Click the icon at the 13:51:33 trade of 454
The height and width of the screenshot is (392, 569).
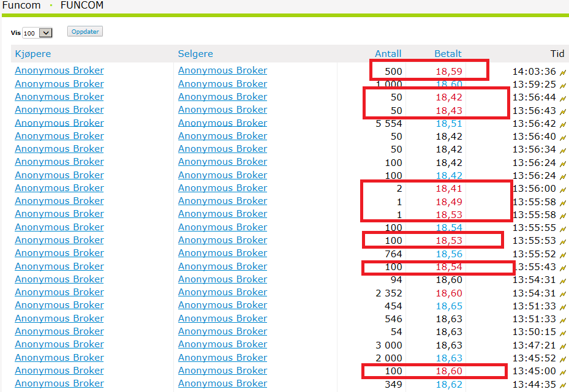pos(563,306)
